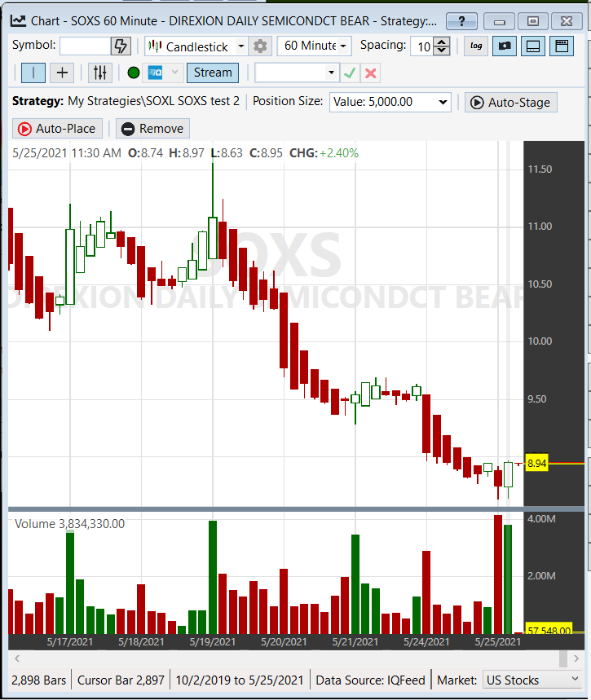
Task: Click the 2,898 Bars status entry
Action: tap(39, 680)
